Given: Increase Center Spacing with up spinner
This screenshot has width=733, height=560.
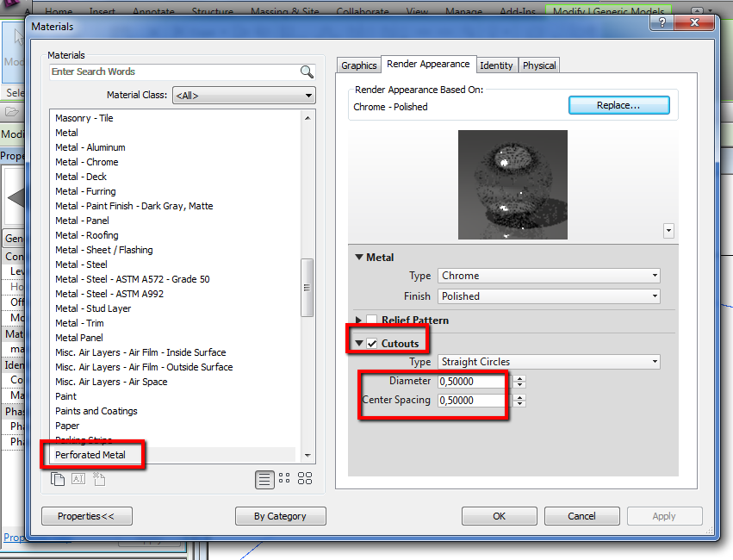Looking at the screenshot, I should pos(519,397).
